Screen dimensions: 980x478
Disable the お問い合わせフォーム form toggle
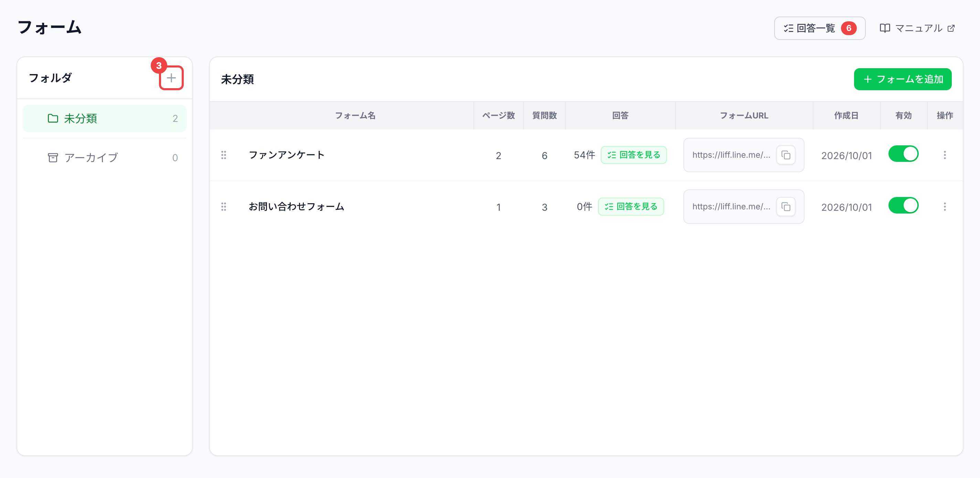pos(903,206)
